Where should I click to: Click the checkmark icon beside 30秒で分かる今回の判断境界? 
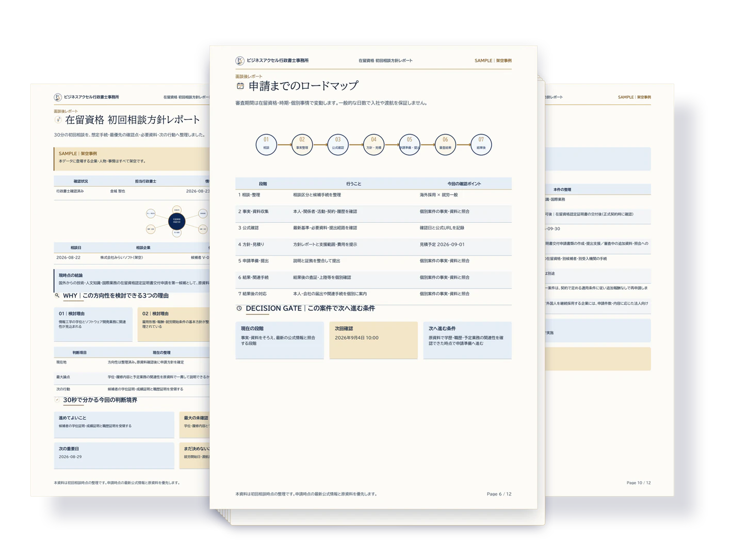(x=57, y=400)
